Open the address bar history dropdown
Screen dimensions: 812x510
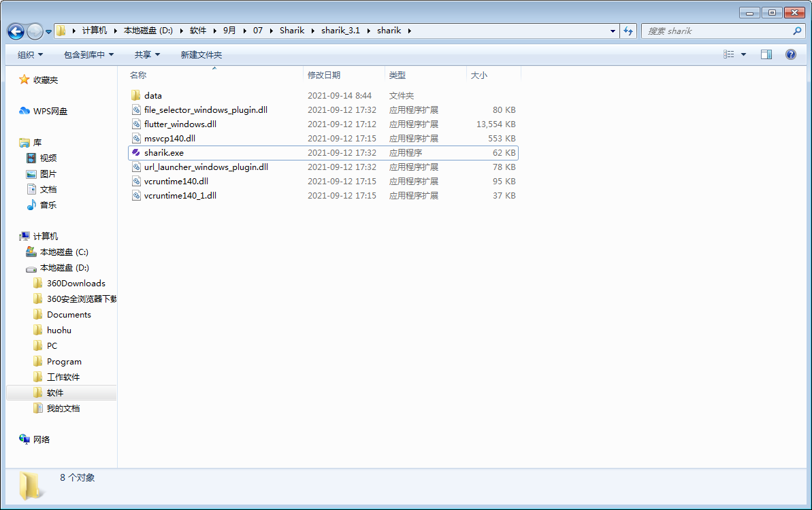point(613,31)
